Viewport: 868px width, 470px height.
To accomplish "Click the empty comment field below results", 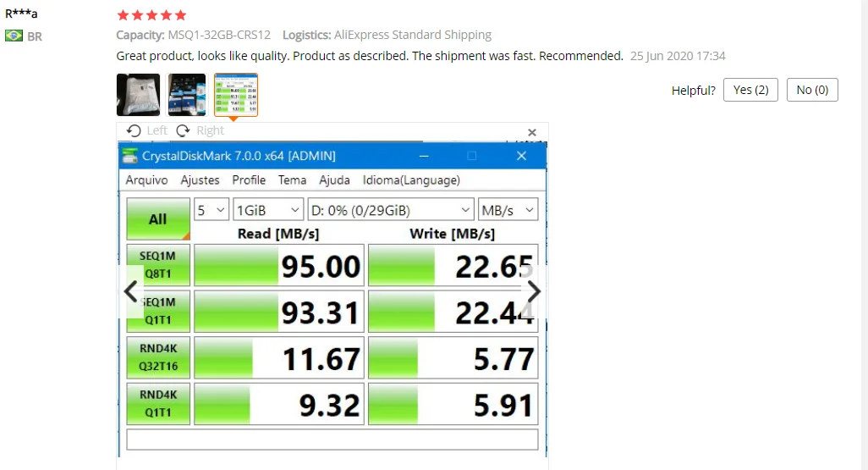I will click(x=332, y=440).
